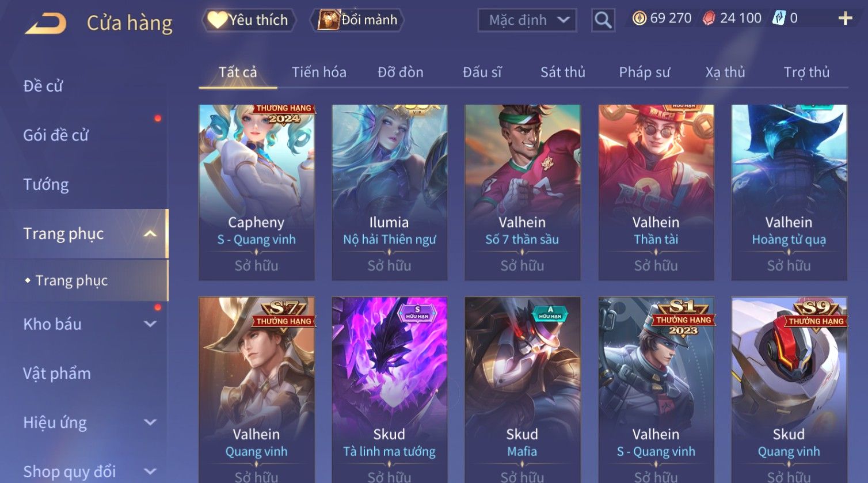868x483 pixels.
Task: Tap the back arrow icon
Action: click(x=45, y=24)
